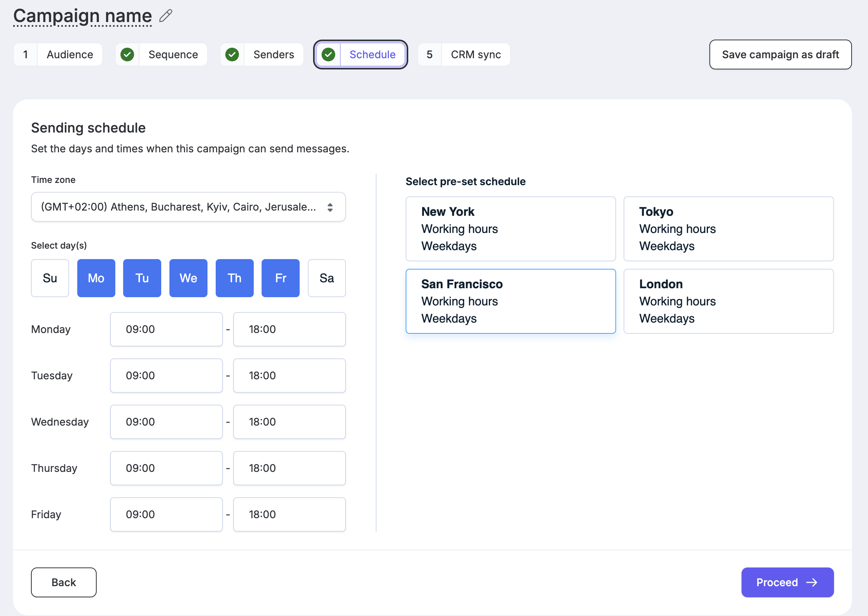
Task: Click the Proceed button
Action: click(x=788, y=582)
